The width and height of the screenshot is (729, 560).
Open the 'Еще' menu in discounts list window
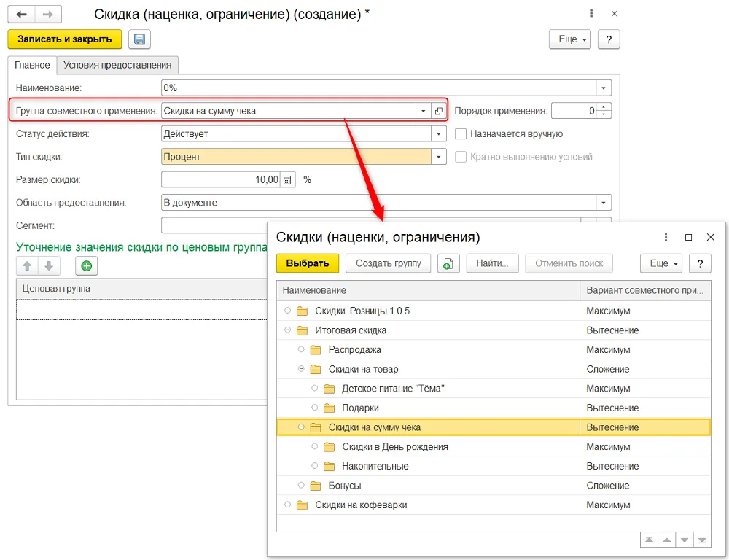(661, 263)
